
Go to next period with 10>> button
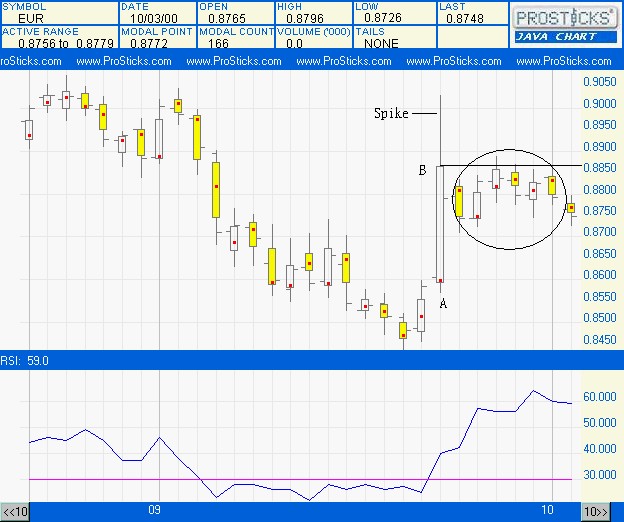[596, 511]
